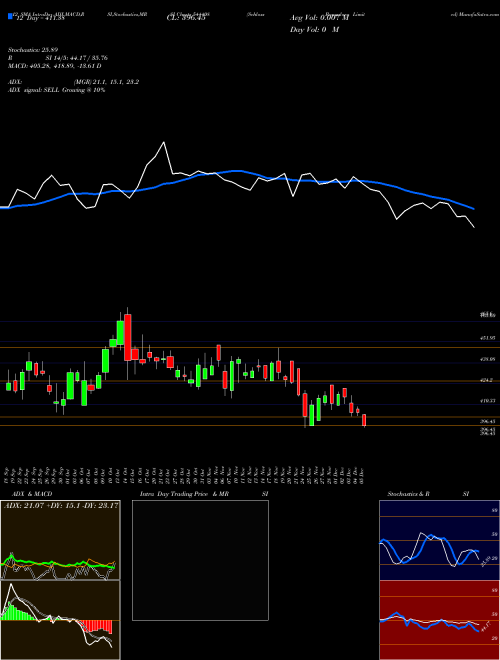Click the 424.2 price axis label
The image size is (500, 660).
489,380
